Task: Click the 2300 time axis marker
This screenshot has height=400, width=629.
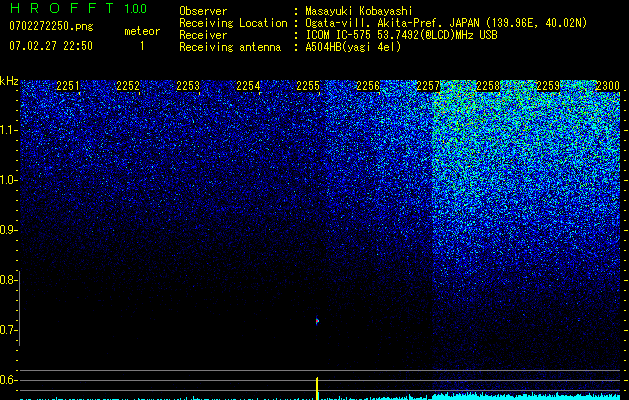Action: [x=608, y=86]
